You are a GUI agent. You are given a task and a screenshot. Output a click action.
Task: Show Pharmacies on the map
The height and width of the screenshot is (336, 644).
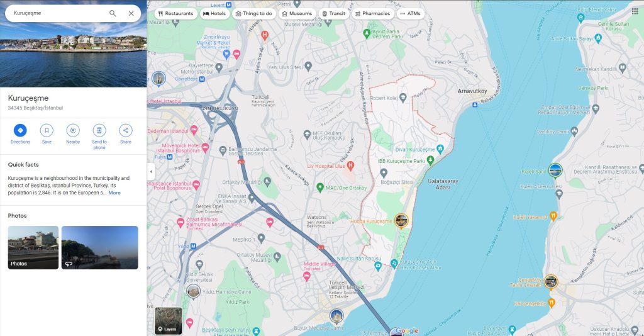[x=372, y=14]
